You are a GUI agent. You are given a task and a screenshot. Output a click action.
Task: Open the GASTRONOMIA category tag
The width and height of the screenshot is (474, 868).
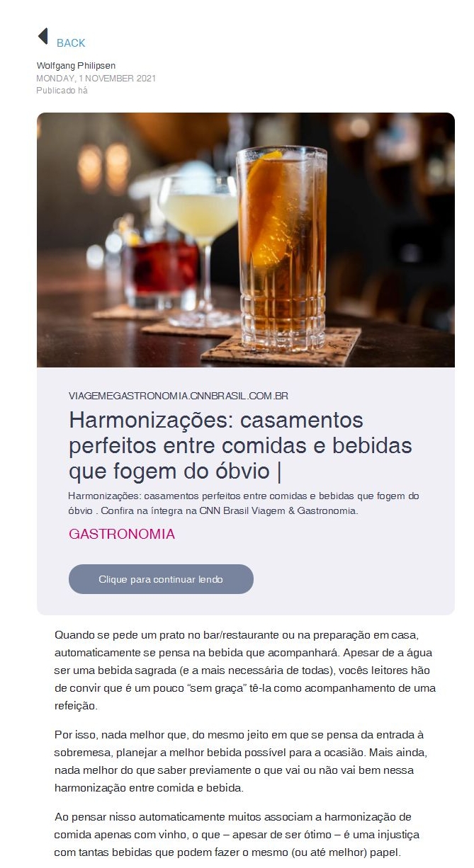click(x=122, y=534)
